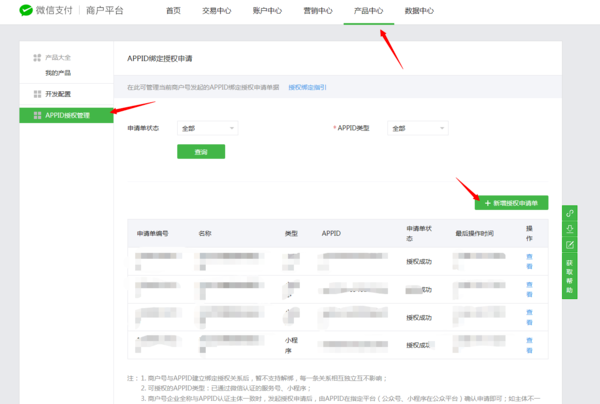600x404 pixels.
Task: Click the APPID授权管理 grid icon
Action: coord(37,116)
